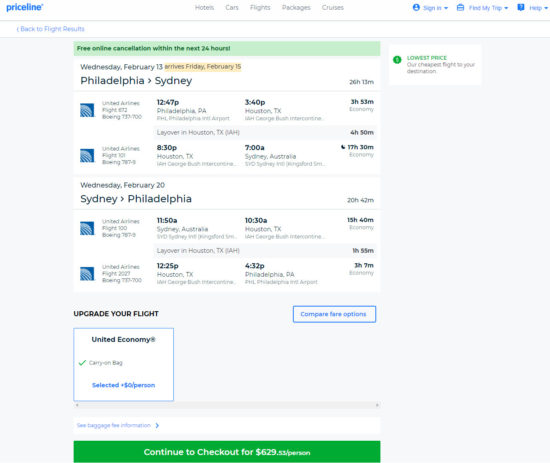Click 'arrives Friday, February 15' text

pos(203,67)
